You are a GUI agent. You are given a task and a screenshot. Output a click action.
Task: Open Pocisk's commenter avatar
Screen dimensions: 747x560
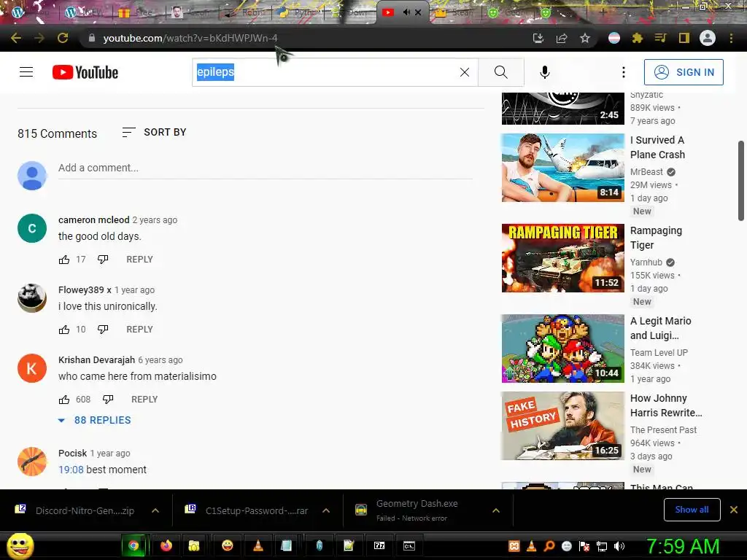tap(32, 462)
